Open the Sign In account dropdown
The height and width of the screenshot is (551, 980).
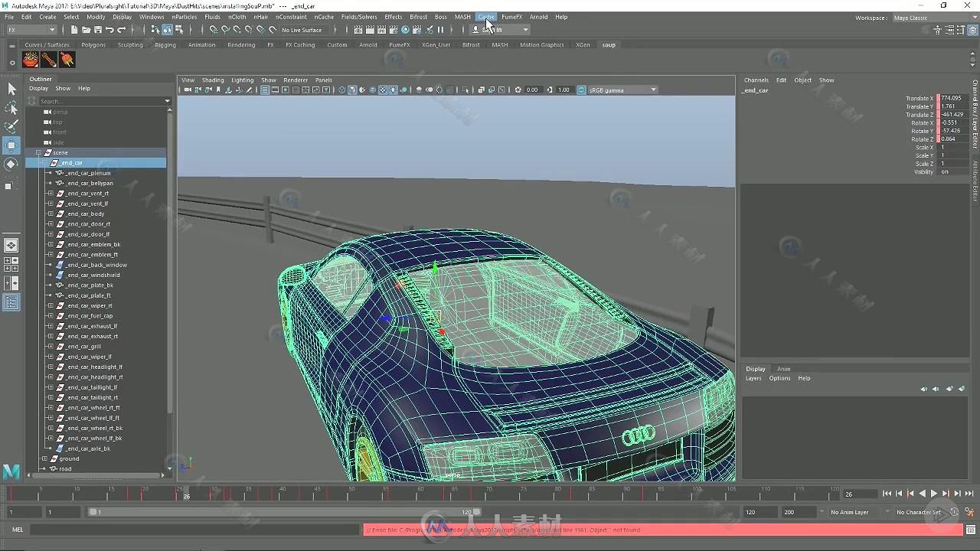[x=500, y=30]
